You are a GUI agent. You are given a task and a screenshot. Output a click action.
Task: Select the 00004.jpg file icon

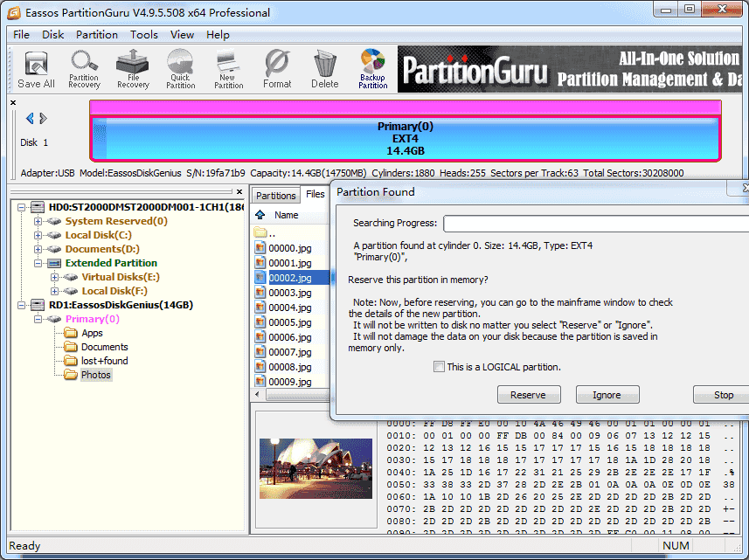260,307
